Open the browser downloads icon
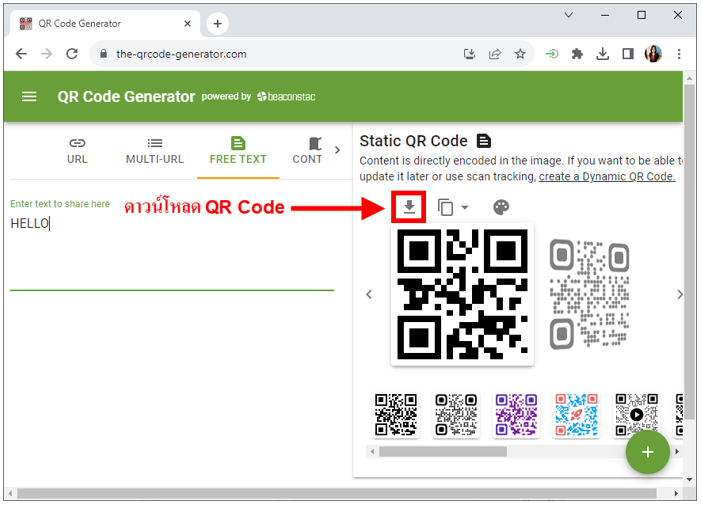Image resolution: width=702 pixels, height=505 pixels. [603, 54]
